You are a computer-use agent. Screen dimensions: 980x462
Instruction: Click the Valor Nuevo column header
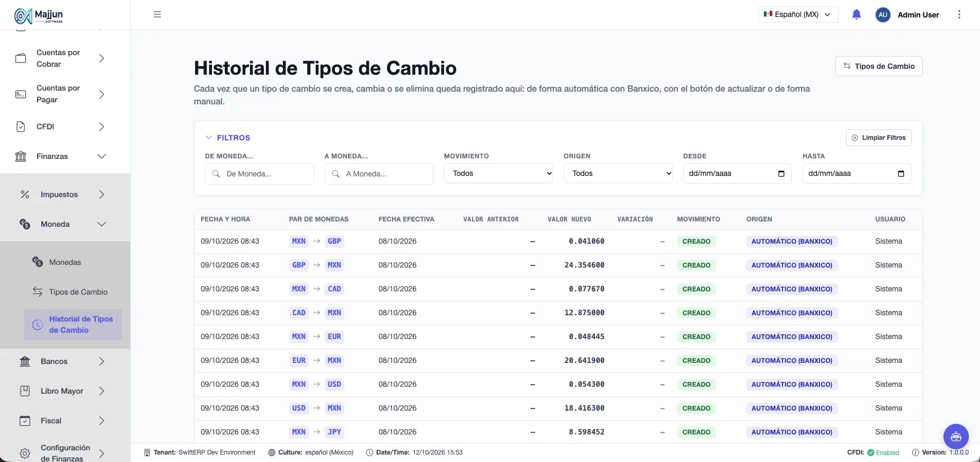(x=569, y=219)
